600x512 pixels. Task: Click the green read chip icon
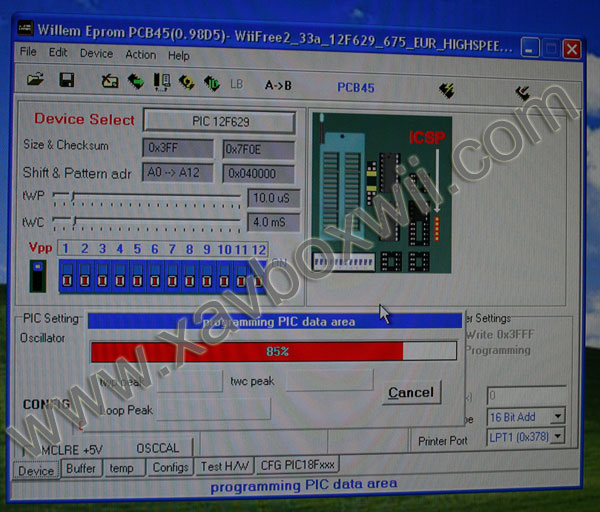coord(135,82)
